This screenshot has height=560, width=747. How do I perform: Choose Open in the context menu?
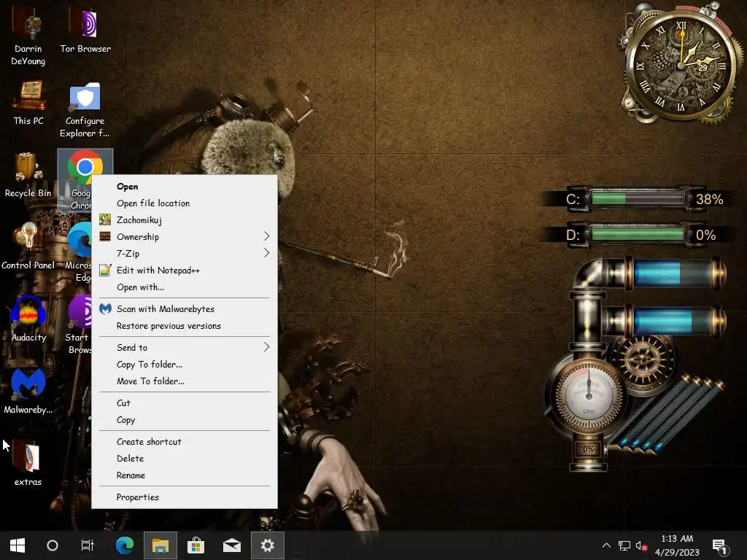coord(185,187)
